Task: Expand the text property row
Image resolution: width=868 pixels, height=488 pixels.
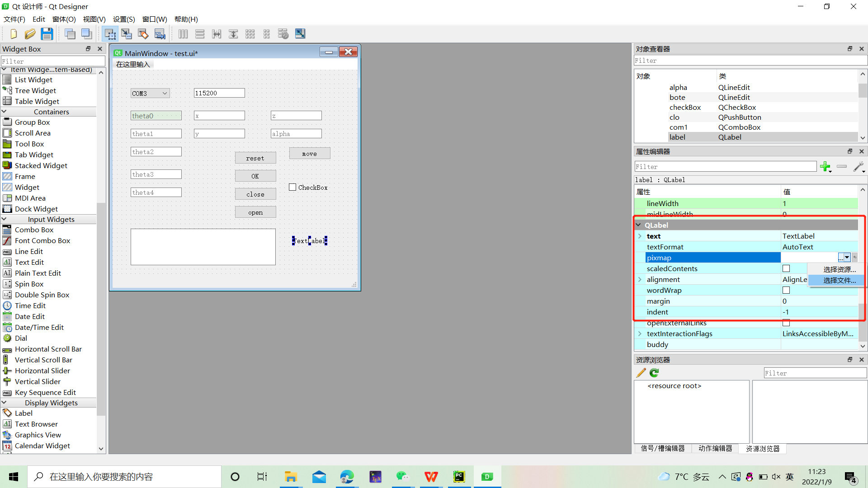Action: coord(640,236)
